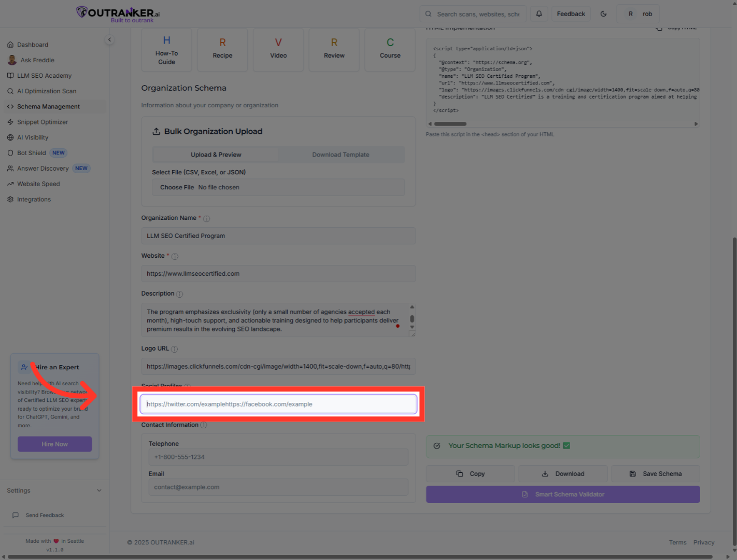
Task: Switch to the Download Template tab
Action: coord(341,155)
